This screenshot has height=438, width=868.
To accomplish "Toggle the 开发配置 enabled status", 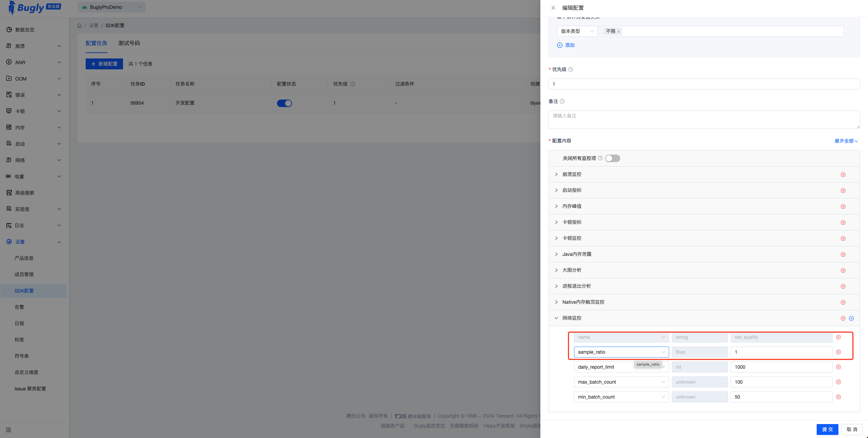I will click(x=284, y=103).
